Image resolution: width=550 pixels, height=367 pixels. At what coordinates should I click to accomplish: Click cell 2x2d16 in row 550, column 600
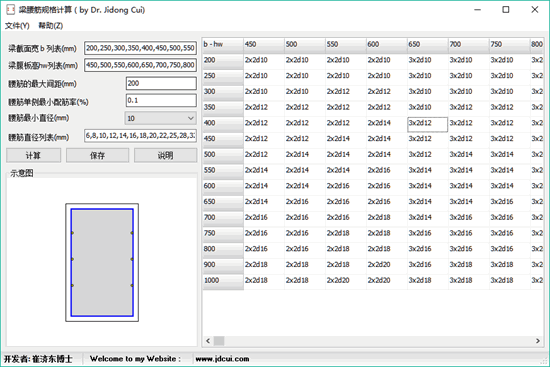point(387,172)
